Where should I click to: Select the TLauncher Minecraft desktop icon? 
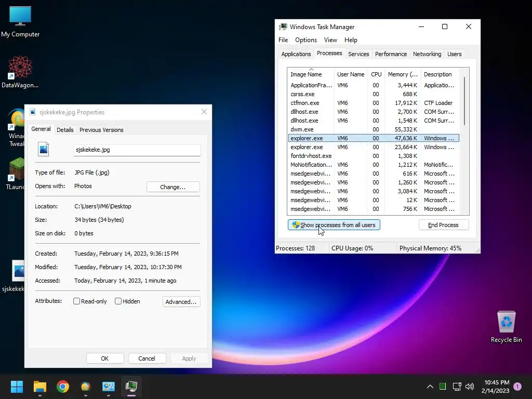[16, 174]
